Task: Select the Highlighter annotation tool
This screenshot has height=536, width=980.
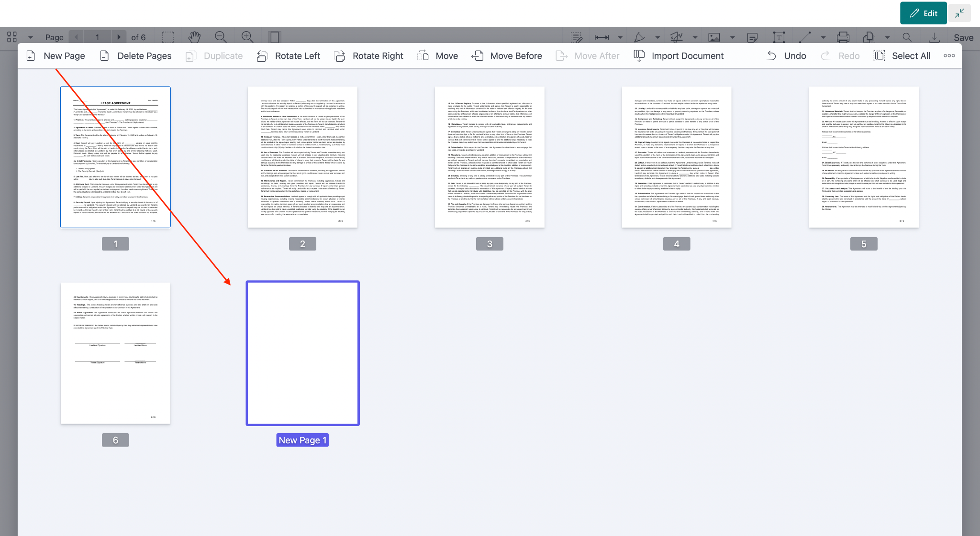Action: tap(640, 37)
